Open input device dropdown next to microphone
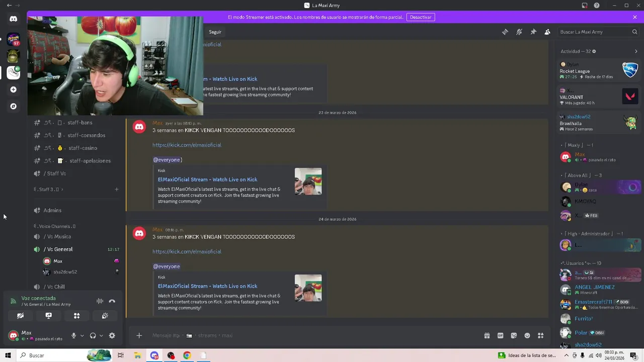The width and height of the screenshot is (644, 362). pyautogui.click(x=82, y=336)
